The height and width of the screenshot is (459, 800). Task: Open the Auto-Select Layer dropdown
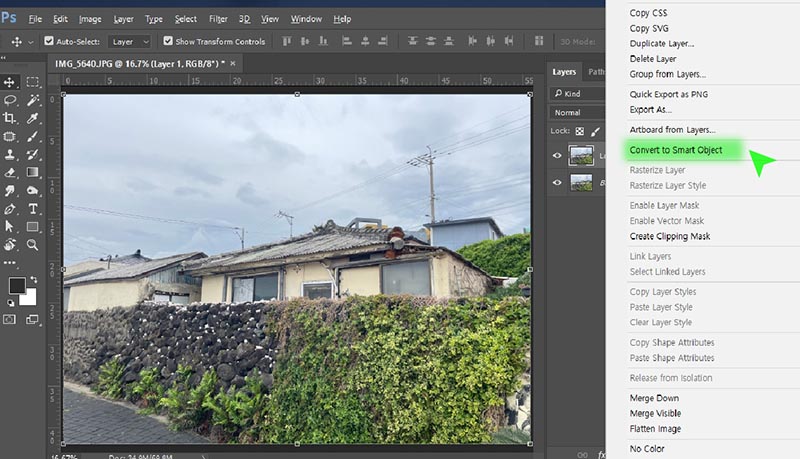(130, 41)
